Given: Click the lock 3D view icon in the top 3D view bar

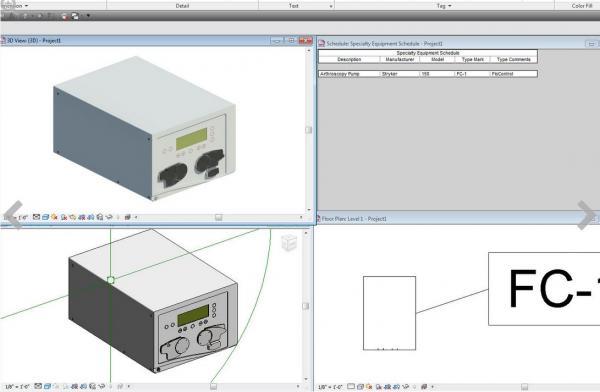Looking at the screenshot, I should tap(99, 217).
